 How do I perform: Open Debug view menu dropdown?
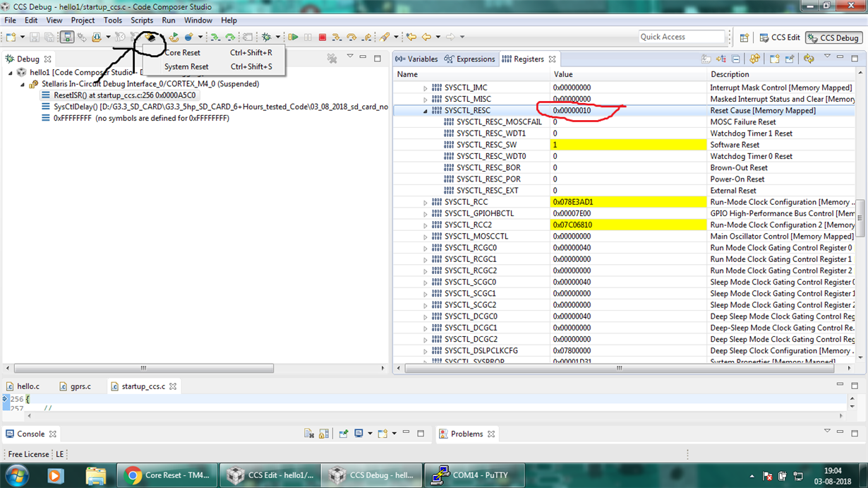(x=350, y=57)
